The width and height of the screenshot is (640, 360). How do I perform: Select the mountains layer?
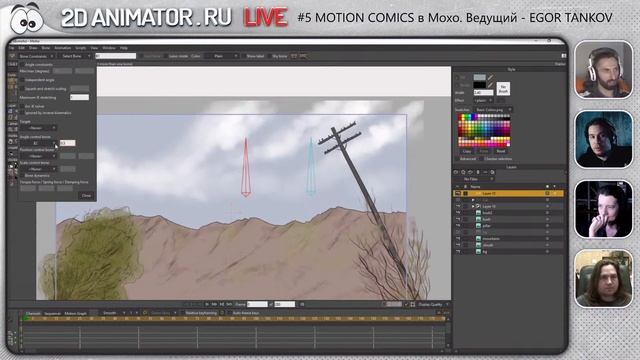point(509,239)
